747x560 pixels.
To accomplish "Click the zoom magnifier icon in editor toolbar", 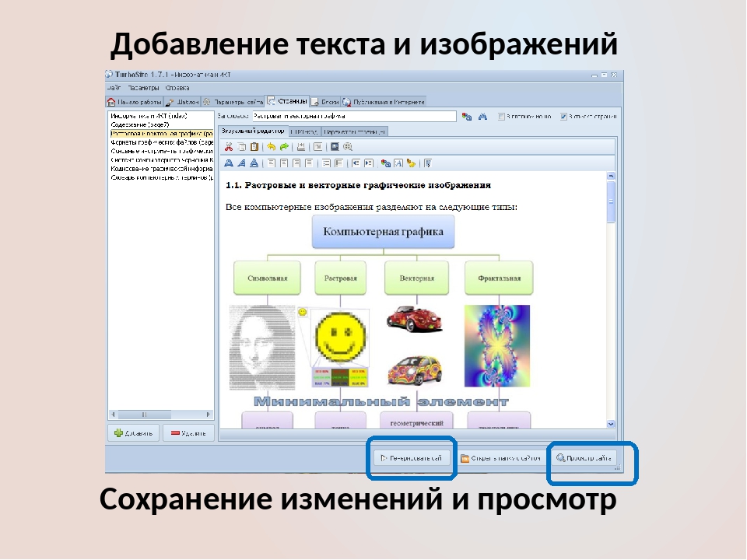I will (x=348, y=146).
